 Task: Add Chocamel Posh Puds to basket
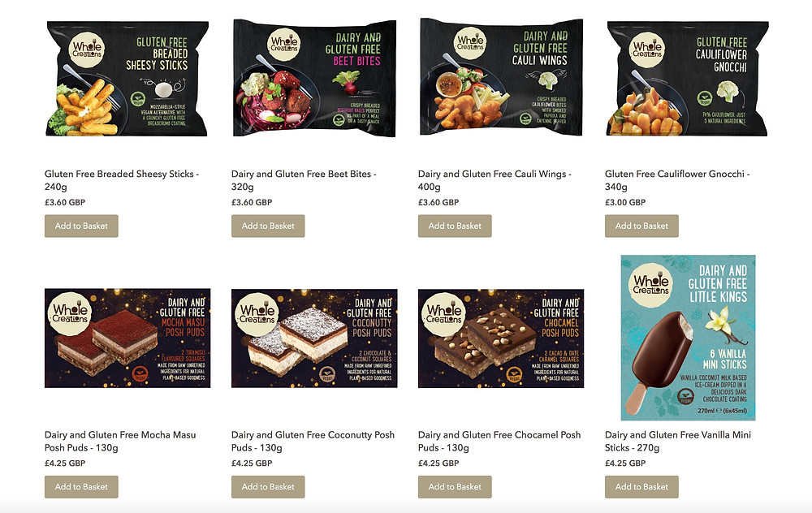[455, 486]
